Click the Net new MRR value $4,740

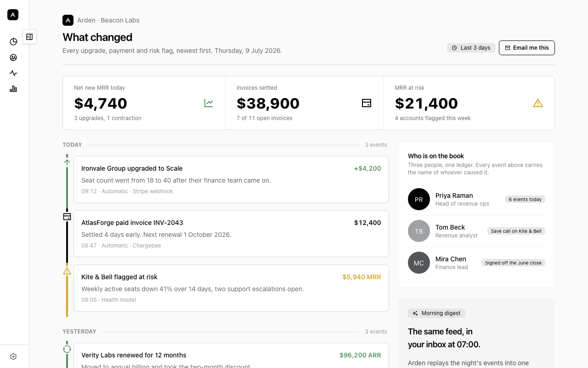point(101,103)
